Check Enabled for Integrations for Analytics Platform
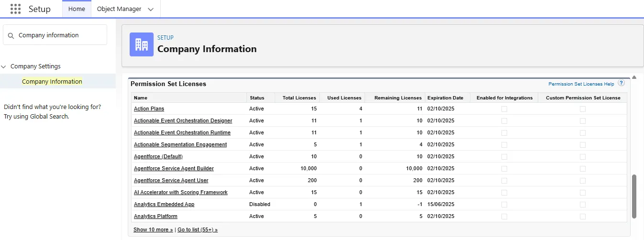644x240 pixels. (504, 217)
